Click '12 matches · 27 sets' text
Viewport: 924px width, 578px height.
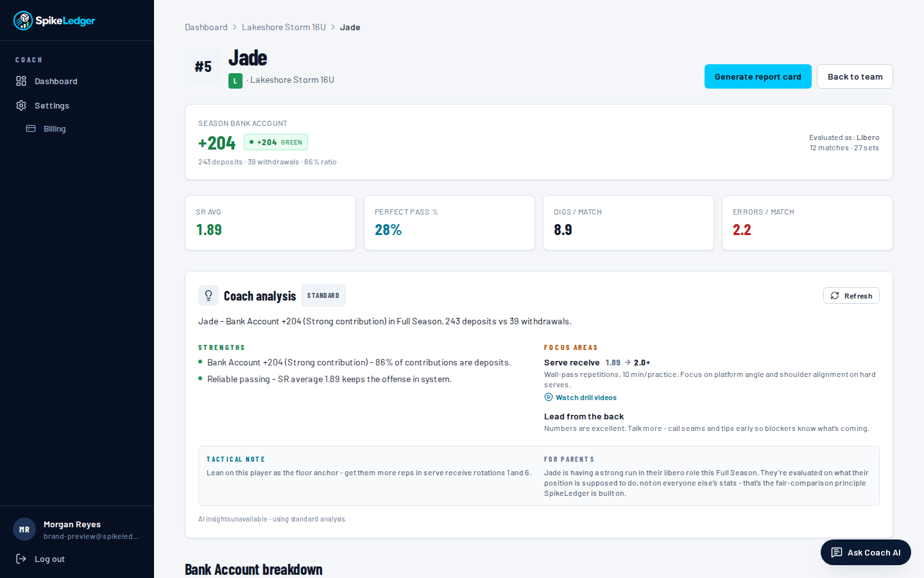click(844, 148)
